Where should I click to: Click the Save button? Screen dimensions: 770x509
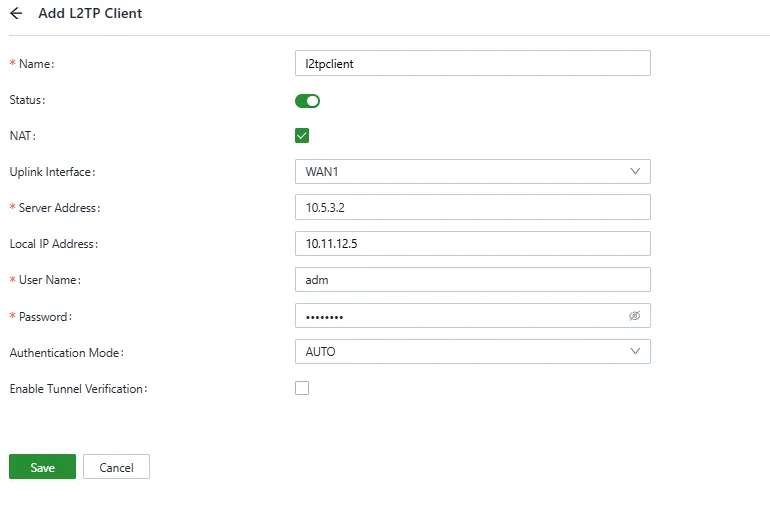click(42, 466)
